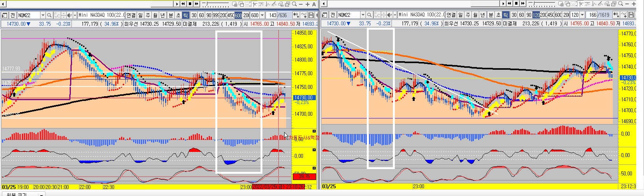Click the chart settings icon left of the magnifier
Image resolution: width=644 pixels, height=196 pixels.
click(287, 4)
